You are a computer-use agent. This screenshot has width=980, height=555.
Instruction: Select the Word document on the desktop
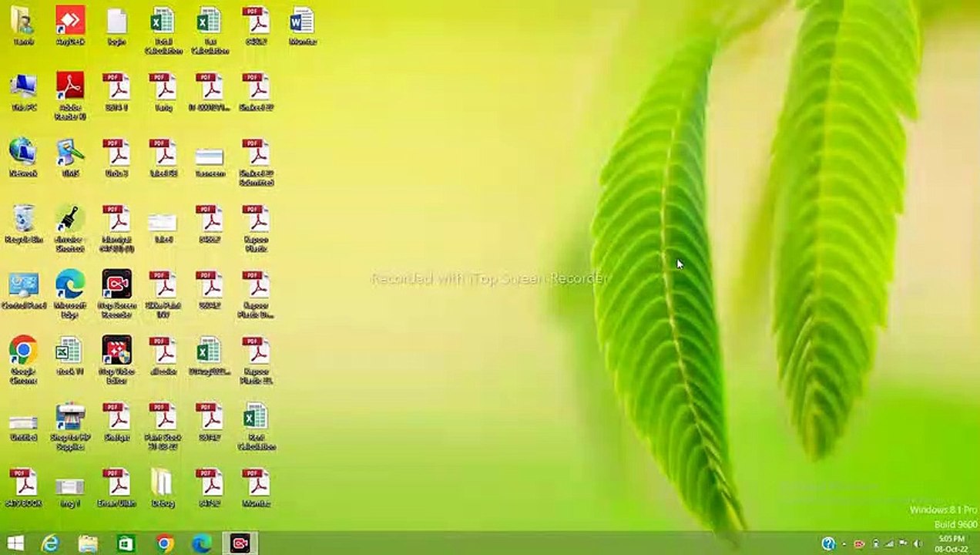point(302,23)
